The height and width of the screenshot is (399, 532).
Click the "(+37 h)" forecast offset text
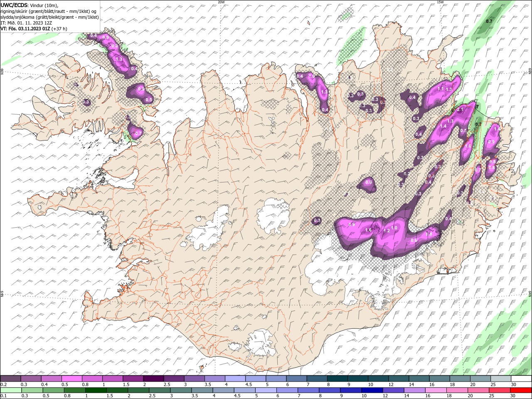pyautogui.click(x=60, y=29)
